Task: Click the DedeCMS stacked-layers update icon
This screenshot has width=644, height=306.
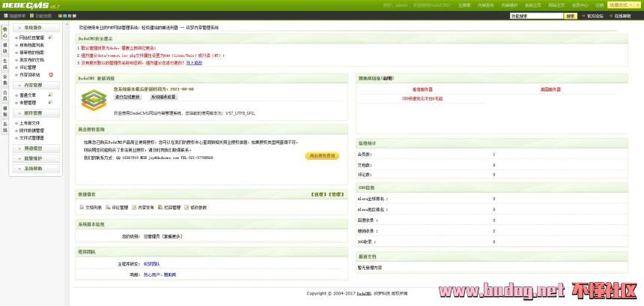Action: 94,99
